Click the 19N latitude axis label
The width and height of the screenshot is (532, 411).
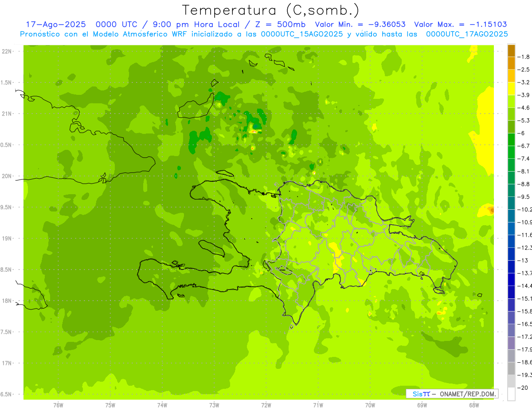coord(7,238)
